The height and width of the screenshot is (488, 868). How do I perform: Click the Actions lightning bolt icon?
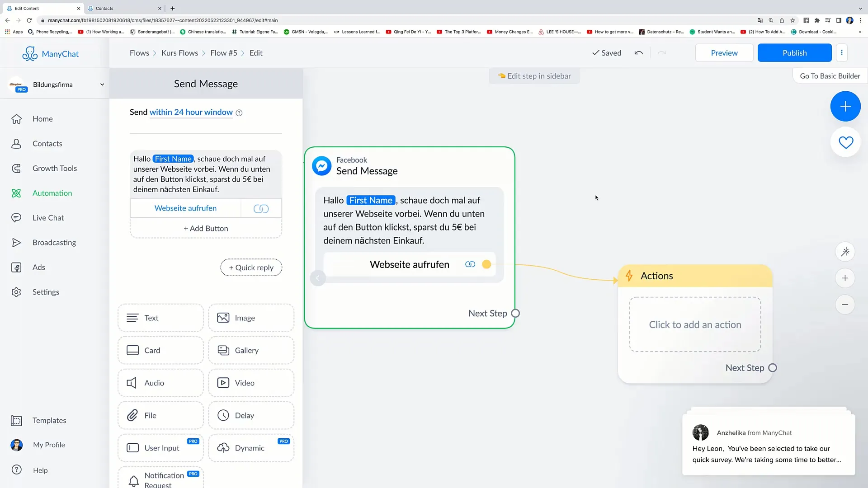click(629, 276)
